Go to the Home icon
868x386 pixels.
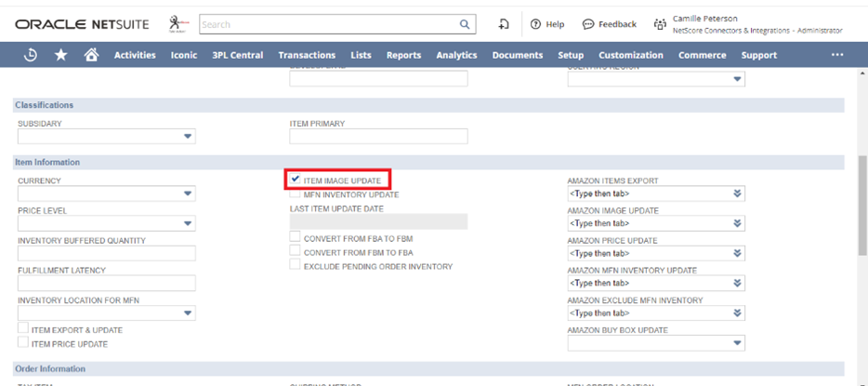pos(91,55)
